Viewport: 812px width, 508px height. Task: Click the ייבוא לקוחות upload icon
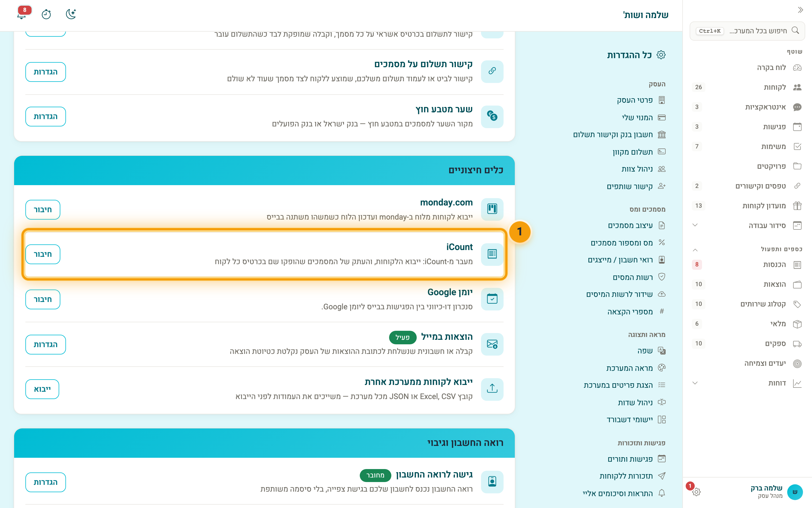[x=492, y=389]
